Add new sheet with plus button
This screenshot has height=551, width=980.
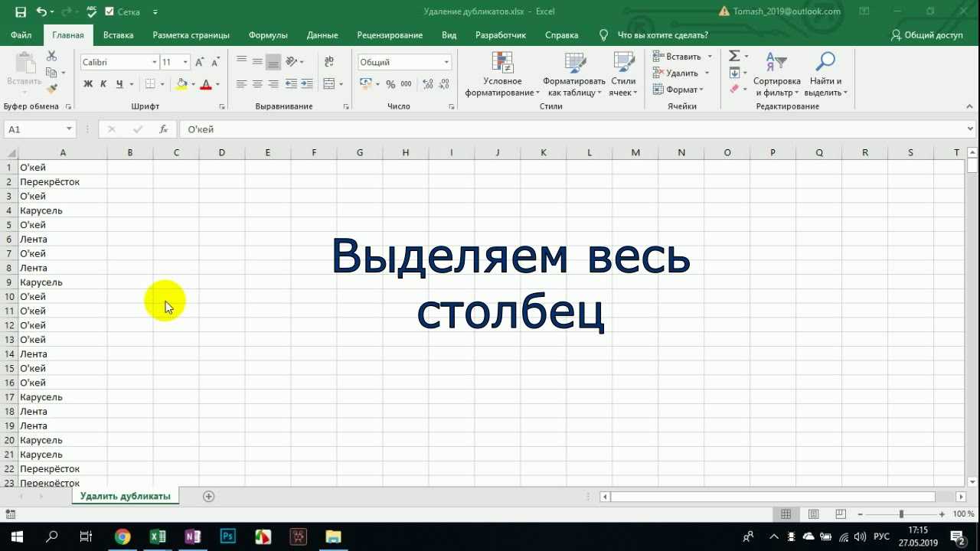(208, 497)
